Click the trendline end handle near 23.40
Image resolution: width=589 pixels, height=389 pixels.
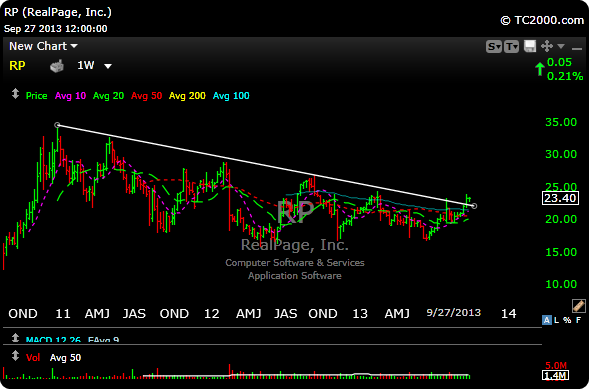coord(474,206)
